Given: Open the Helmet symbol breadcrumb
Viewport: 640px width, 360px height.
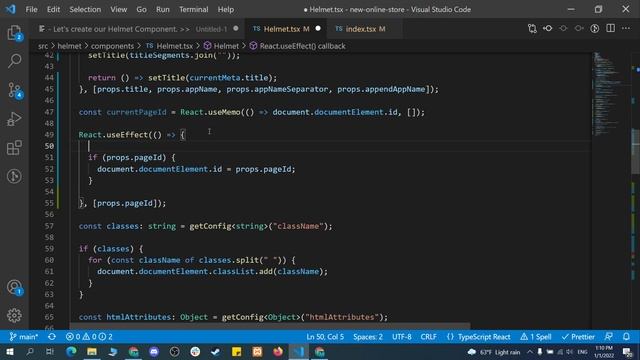Looking at the screenshot, I should pos(221,46).
